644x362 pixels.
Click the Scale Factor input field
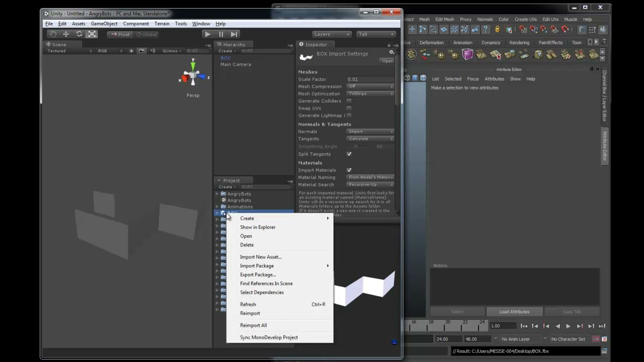click(370, 79)
